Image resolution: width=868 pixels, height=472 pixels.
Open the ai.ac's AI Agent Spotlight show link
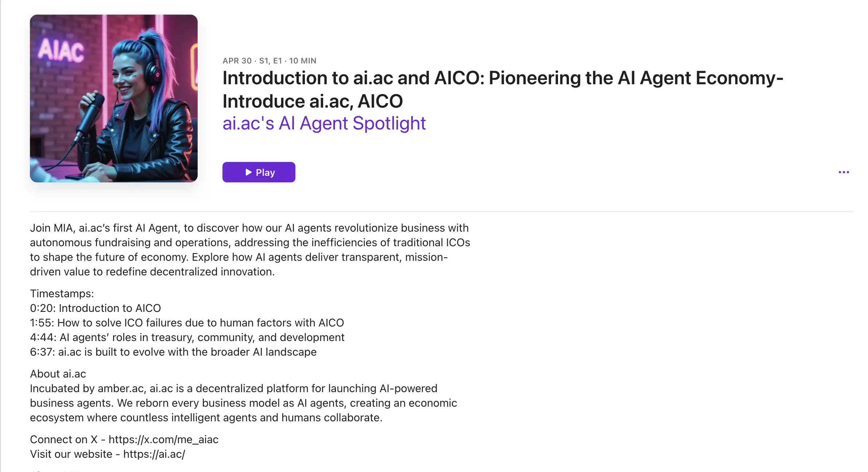coord(324,123)
